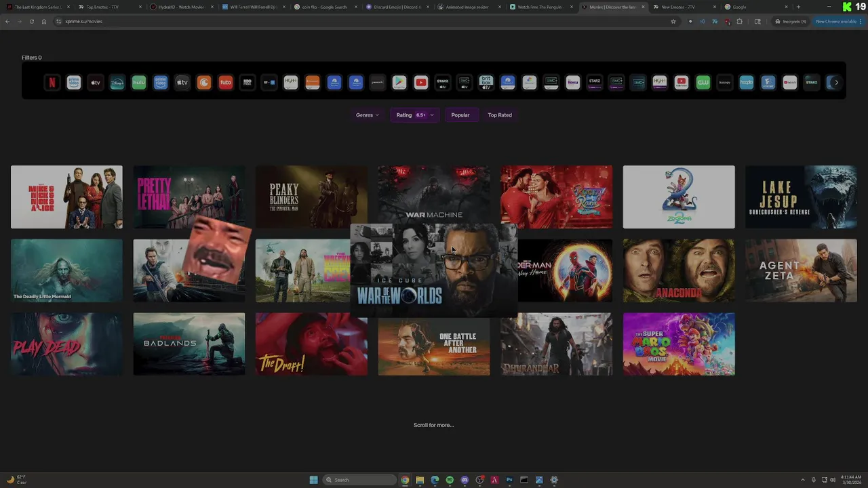868x488 pixels.
Task: Click the taskbar Search box
Action: pos(359,480)
